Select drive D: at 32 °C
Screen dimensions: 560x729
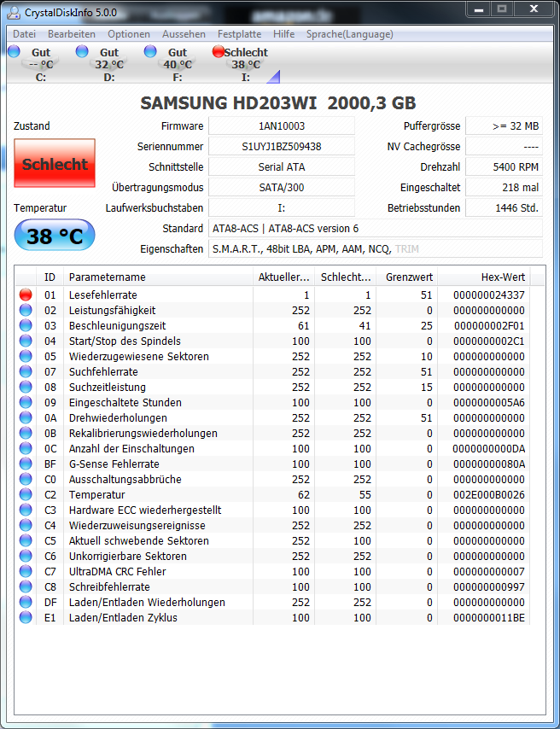pyautogui.click(x=109, y=65)
